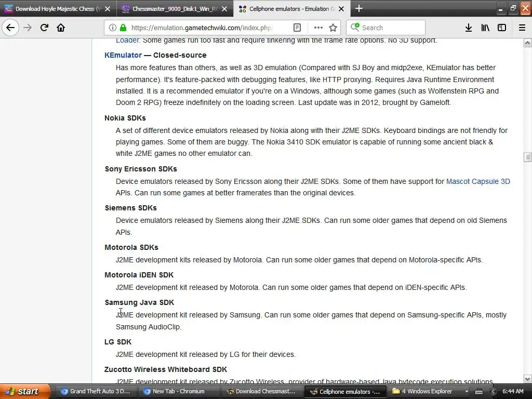Follow the Mascot Capsule 3D link

pos(478,181)
